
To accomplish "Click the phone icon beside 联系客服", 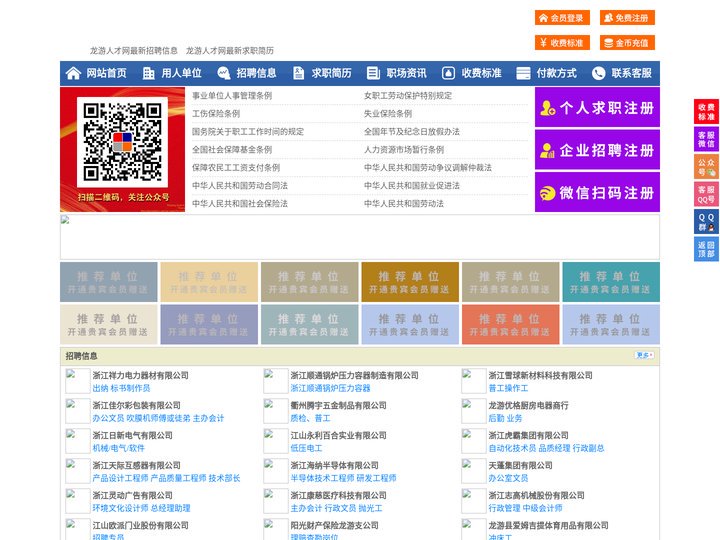I will (x=598, y=73).
